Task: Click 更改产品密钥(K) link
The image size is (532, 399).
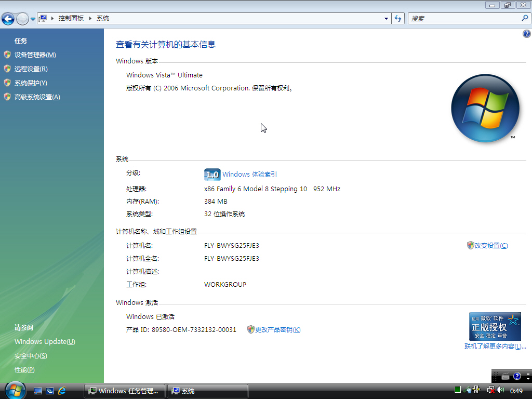Action: click(x=277, y=329)
